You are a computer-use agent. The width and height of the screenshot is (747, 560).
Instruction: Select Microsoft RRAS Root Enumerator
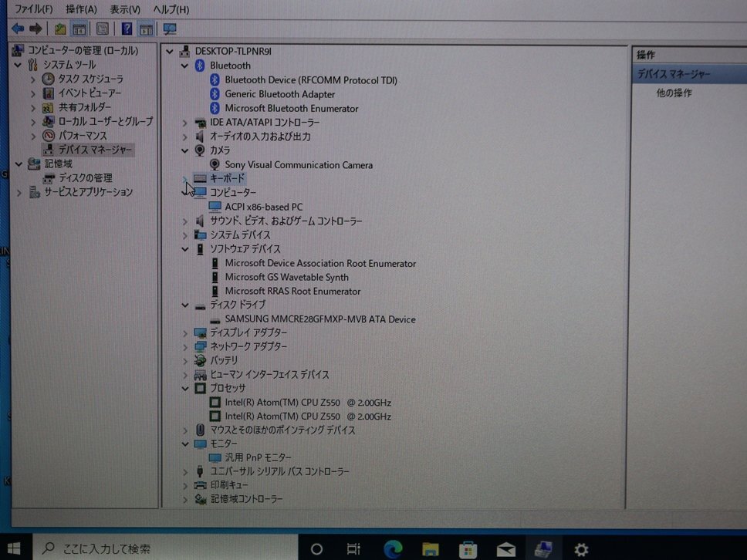coord(292,291)
